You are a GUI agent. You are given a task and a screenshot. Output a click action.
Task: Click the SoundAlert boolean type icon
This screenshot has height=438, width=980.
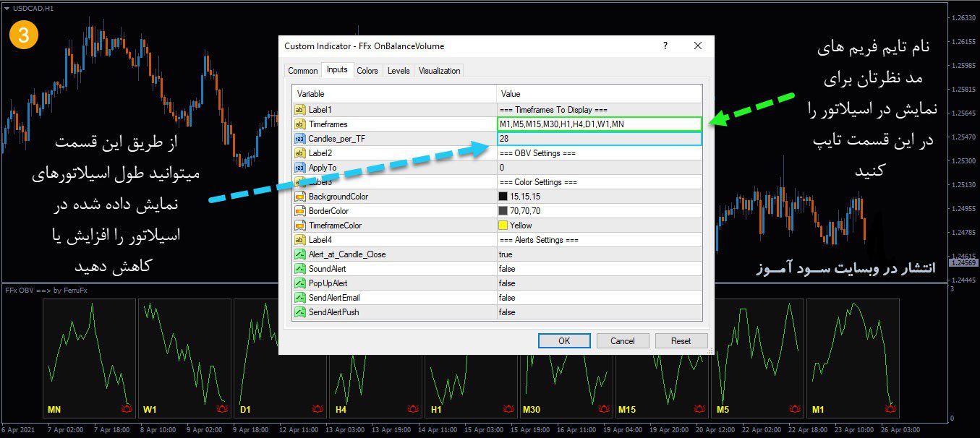[x=300, y=269]
